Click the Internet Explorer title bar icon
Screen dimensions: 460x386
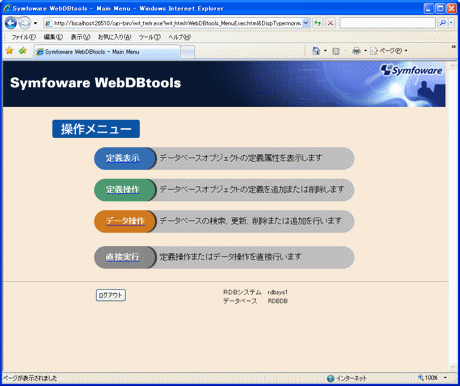tap(7, 8)
